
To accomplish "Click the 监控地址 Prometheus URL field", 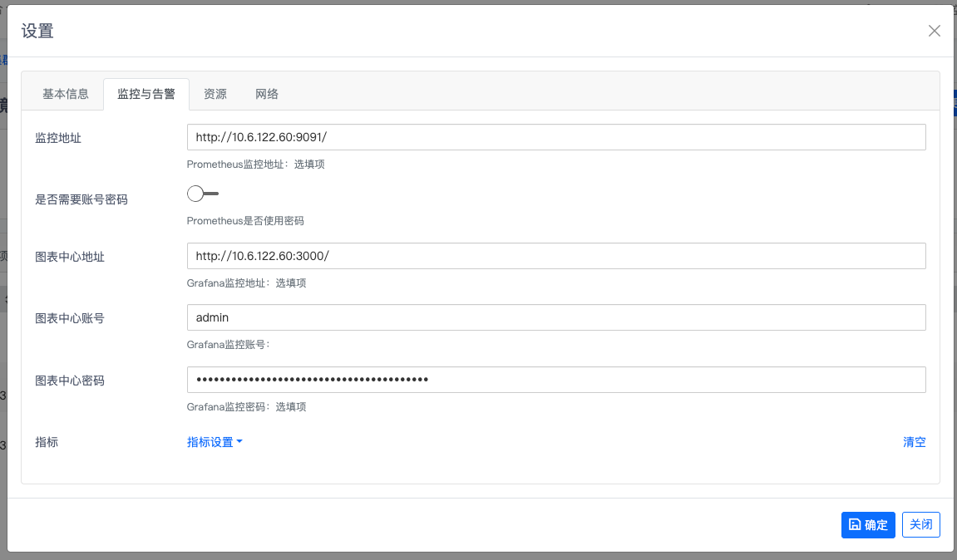I will pyautogui.click(x=555, y=137).
